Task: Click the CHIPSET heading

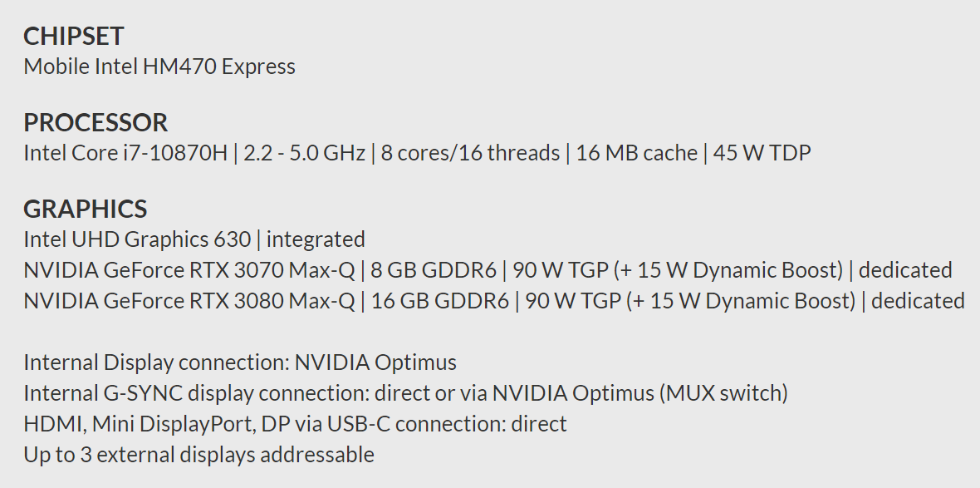Action: click(74, 37)
